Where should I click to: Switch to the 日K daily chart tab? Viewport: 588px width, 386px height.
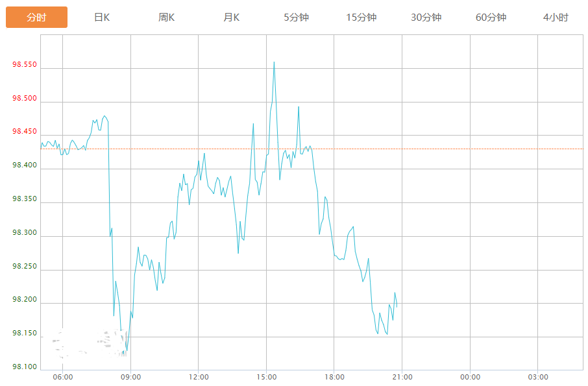pyautogui.click(x=102, y=18)
